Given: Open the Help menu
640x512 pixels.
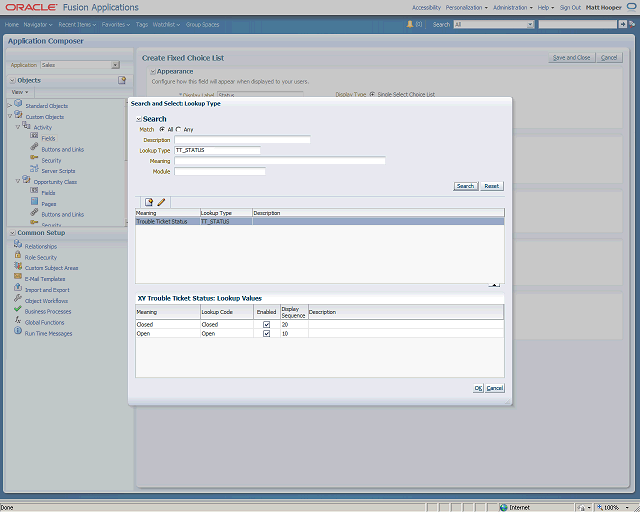Looking at the screenshot, I should pos(546,7).
